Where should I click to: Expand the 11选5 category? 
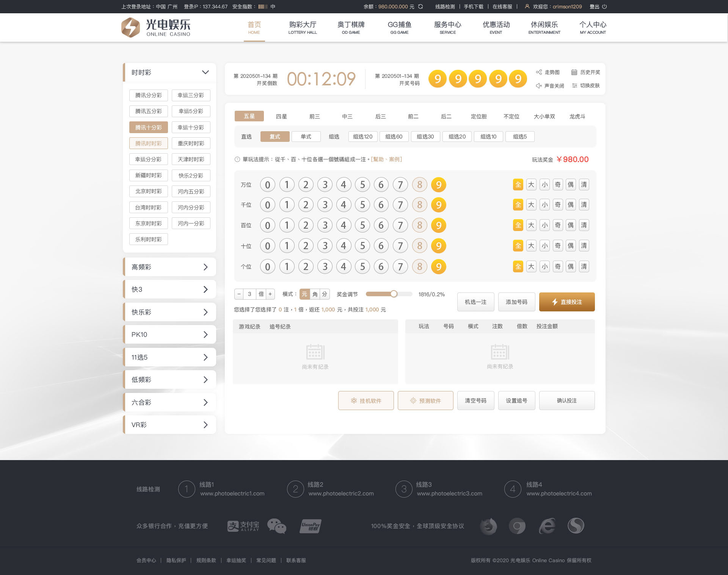coord(169,357)
